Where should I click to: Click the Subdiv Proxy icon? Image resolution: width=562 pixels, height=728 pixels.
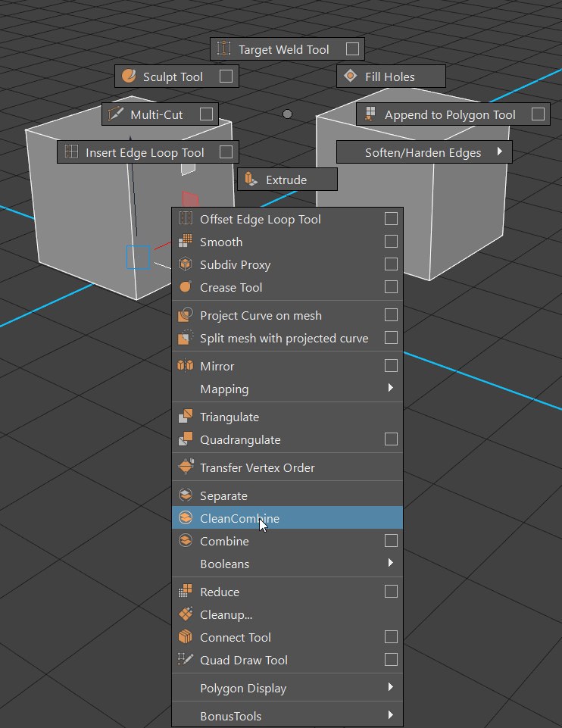pyautogui.click(x=186, y=264)
